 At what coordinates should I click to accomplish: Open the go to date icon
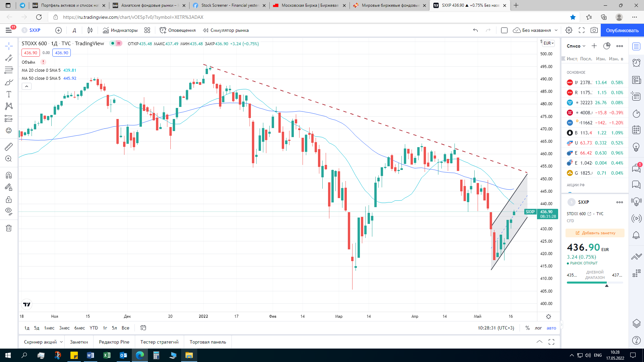pos(143,328)
